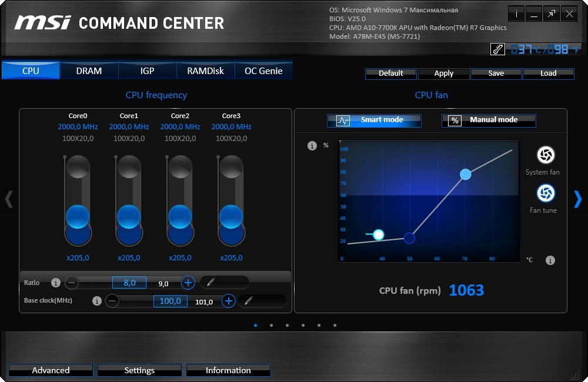588x382 pixels.
Task: Select the sixth page indicator dot
Action: click(x=335, y=326)
